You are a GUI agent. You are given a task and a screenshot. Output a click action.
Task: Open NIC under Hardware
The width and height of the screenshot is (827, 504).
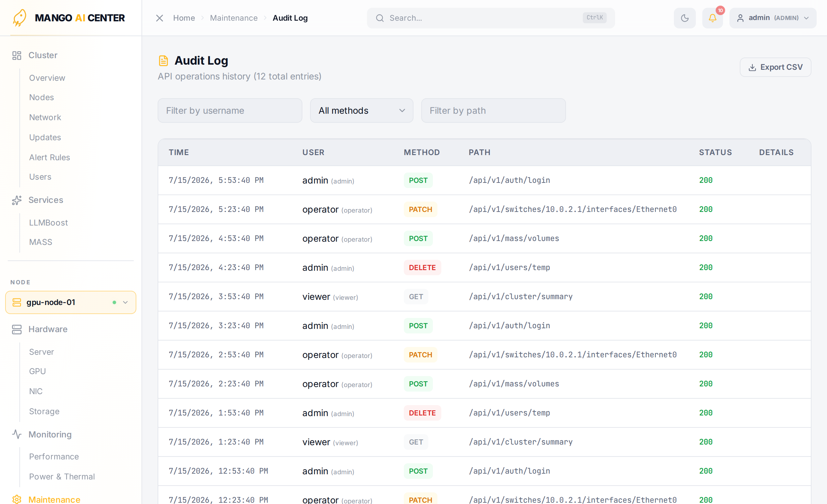click(x=36, y=392)
